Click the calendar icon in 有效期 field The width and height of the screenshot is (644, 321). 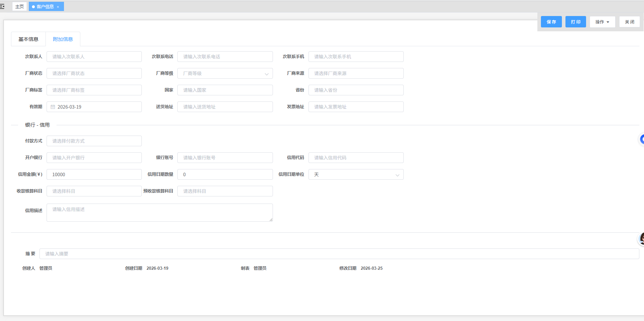[x=53, y=107]
